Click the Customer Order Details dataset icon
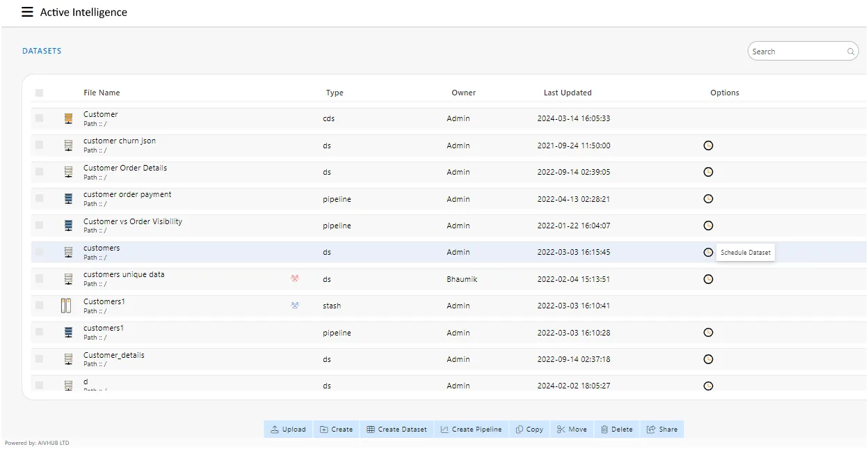Image resolution: width=868 pixels, height=449 pixels. [x=68, y=172]
